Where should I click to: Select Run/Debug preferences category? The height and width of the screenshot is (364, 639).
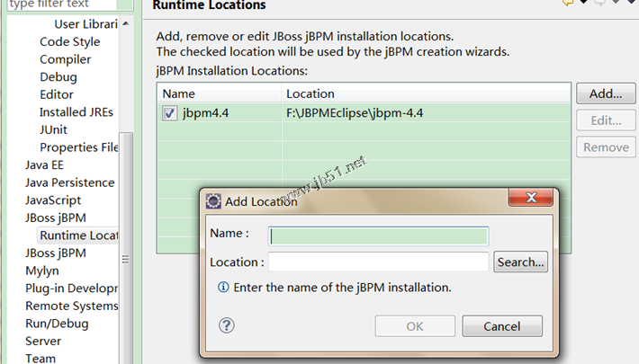click(57, 324)
